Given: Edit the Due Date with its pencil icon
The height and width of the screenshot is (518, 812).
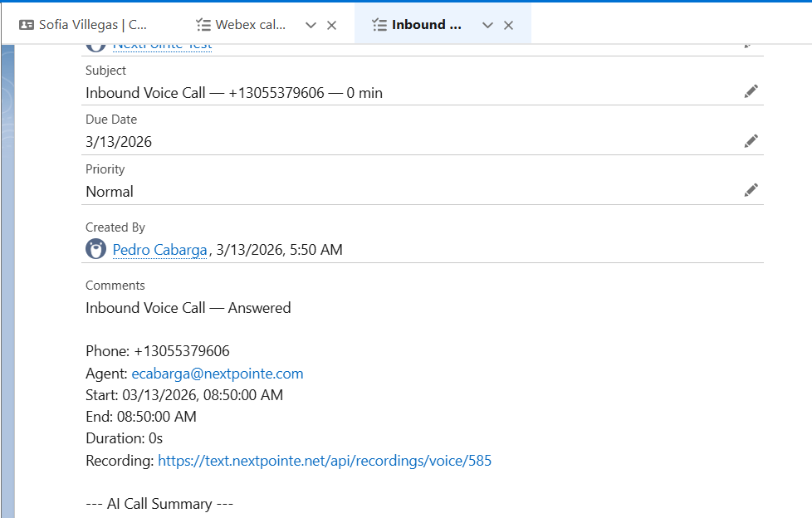Looking at the screenshot, I should (751, 140).
